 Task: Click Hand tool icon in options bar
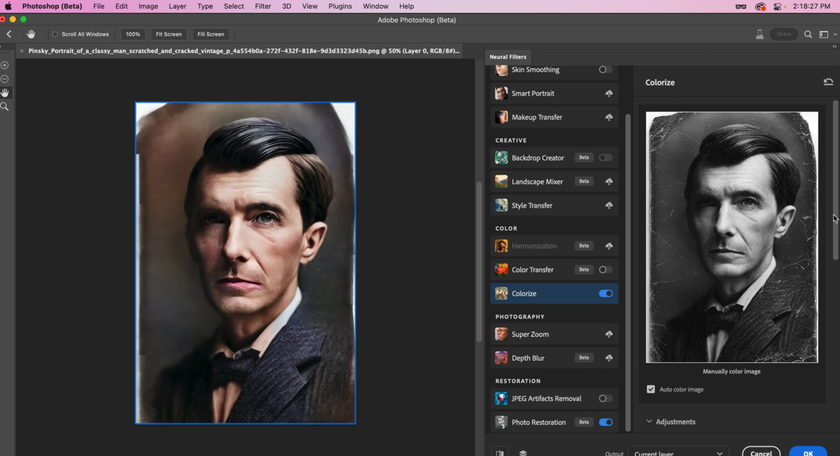(x=31, y=34)
